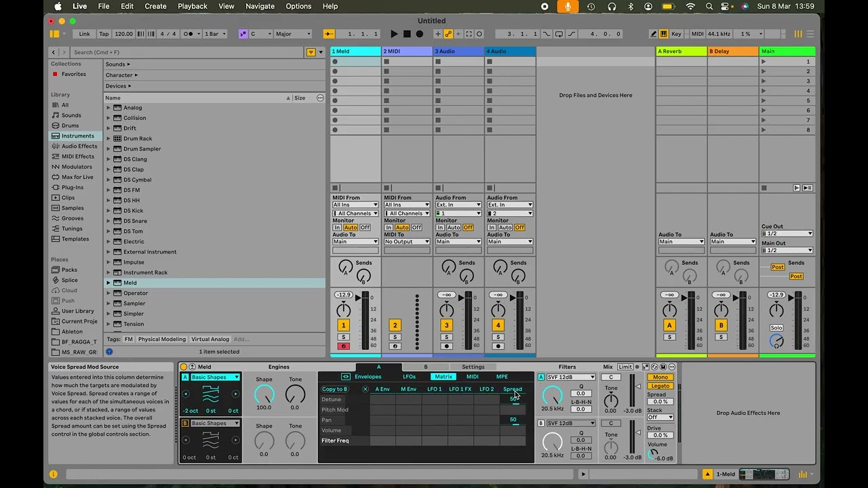Screen dimensions: 868x488
Task: Open browser filter toggle yellow icon
Action: tap(311, 52)
